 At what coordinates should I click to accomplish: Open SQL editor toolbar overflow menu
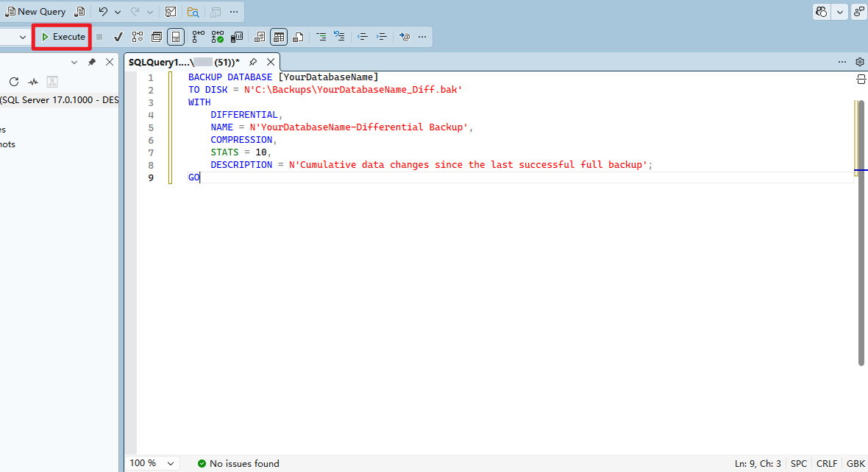coord(422,37)
